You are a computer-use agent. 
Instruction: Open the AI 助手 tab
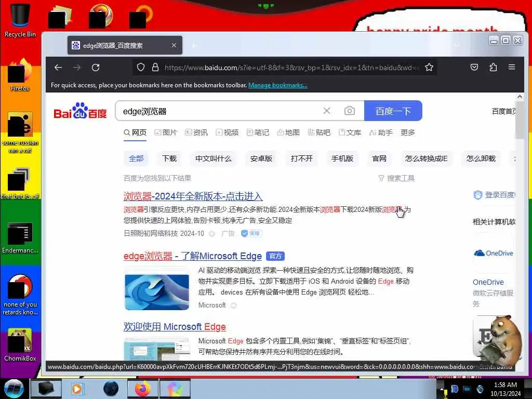[x=381, y=132]
